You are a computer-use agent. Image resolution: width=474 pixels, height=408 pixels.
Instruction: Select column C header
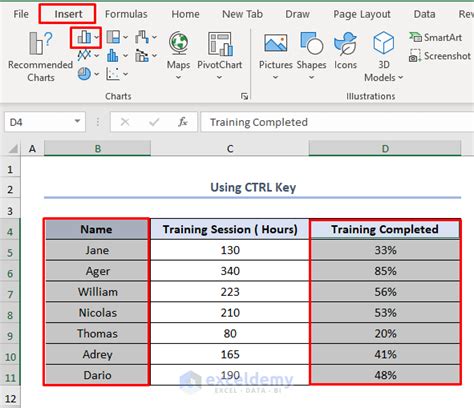pos(230,149)
